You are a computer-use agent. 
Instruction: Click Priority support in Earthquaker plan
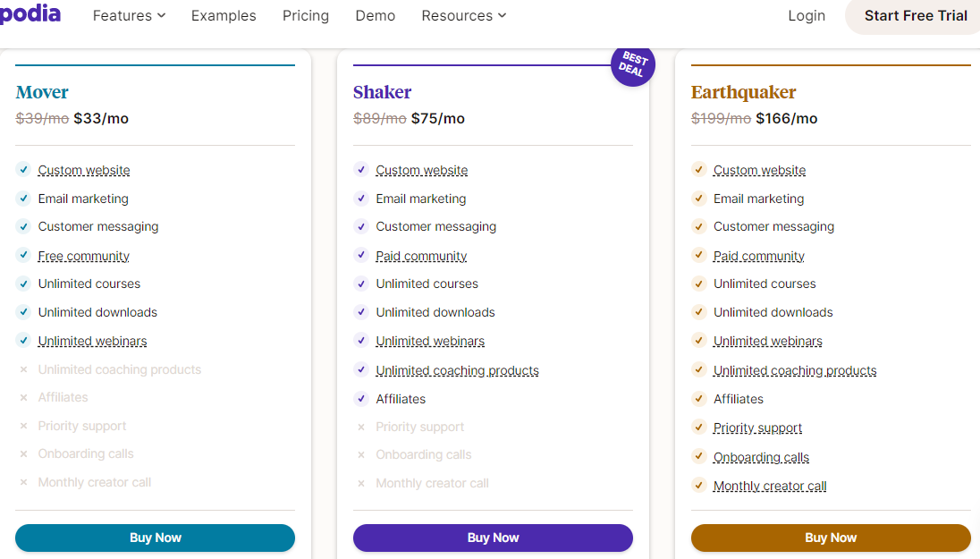(x=757, y=428)
